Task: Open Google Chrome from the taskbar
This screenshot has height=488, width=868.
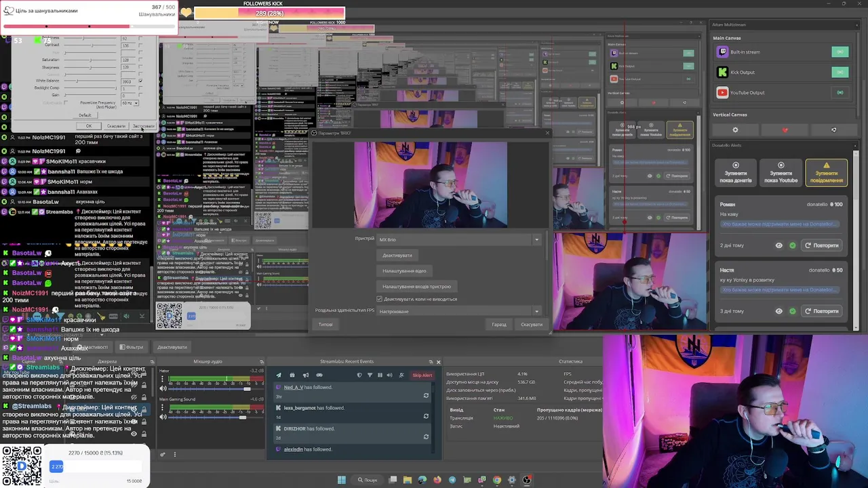Action: point(497,480)
